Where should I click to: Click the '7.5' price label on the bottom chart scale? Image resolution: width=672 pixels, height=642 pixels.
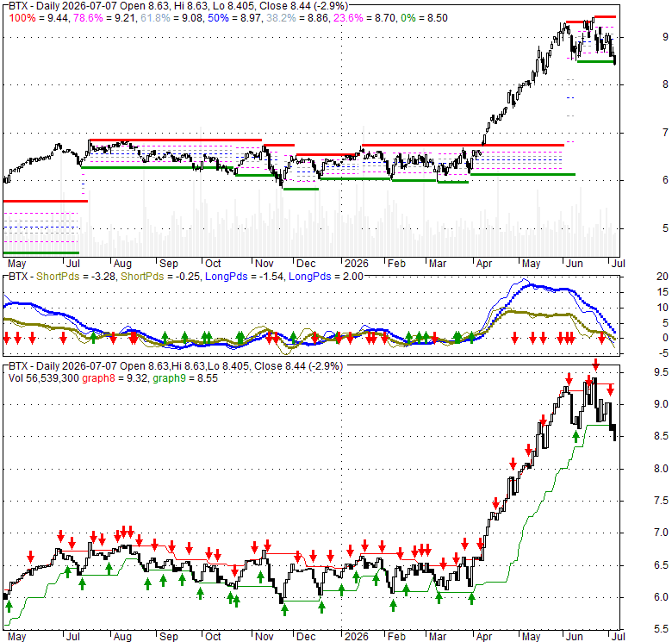click(x=661, y=501)
